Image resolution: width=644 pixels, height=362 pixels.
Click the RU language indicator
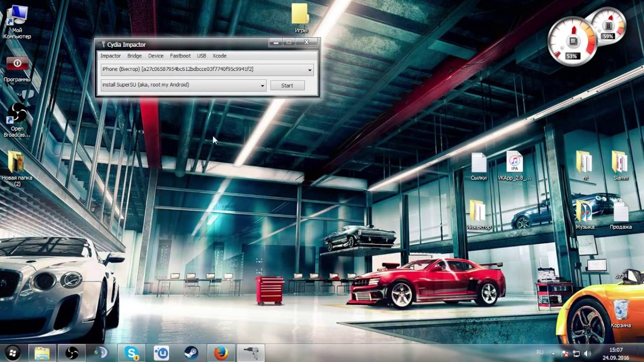(x=540, y=352)
